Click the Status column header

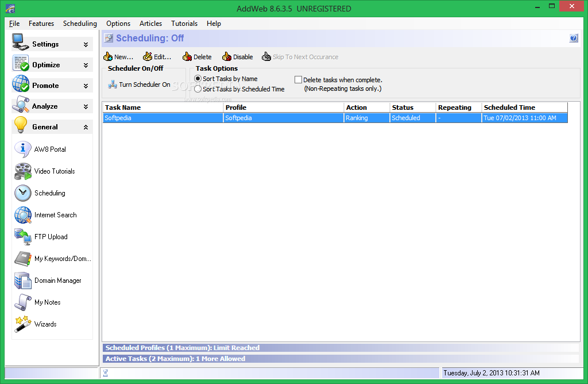[x=413, y=107]
